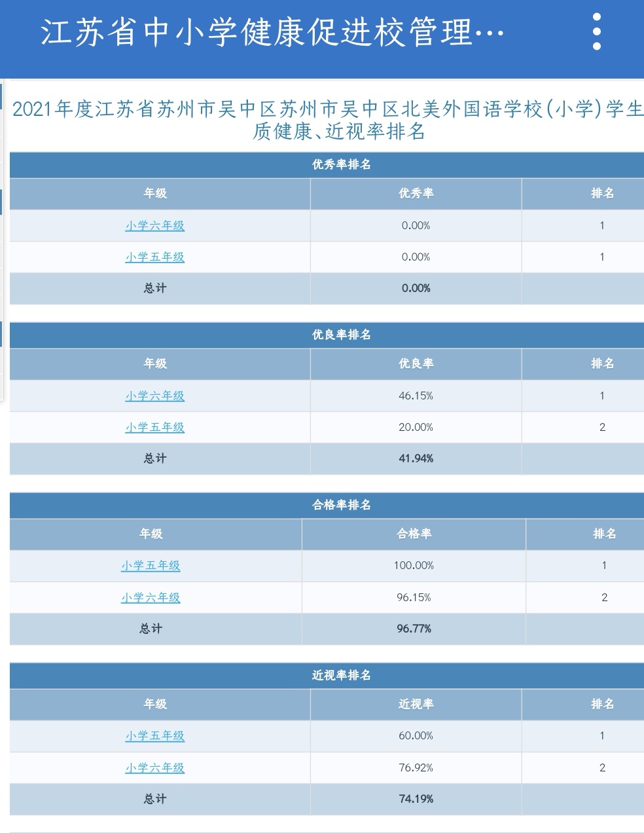Open 小学六年级 link in 优良率排名 table

pyautogui.click(x=155, y=396)
